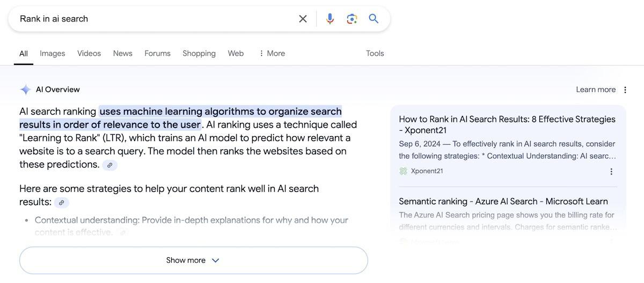Screen dimensions: 644x283
Task: Click the link chip after 'results:' text
Action: (61, 203)
